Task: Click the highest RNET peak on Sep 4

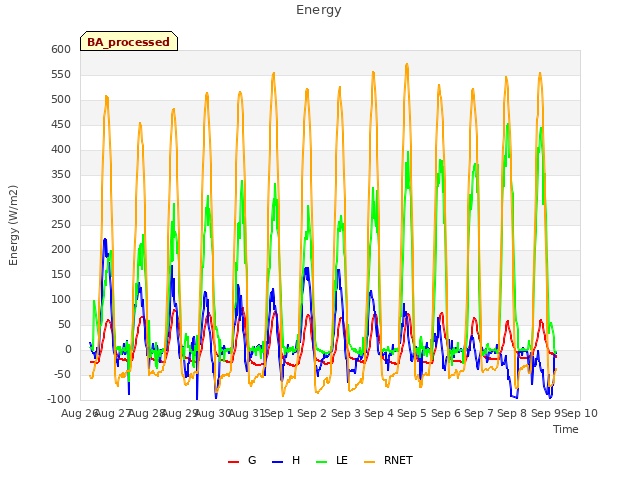Action: [407, 64]
